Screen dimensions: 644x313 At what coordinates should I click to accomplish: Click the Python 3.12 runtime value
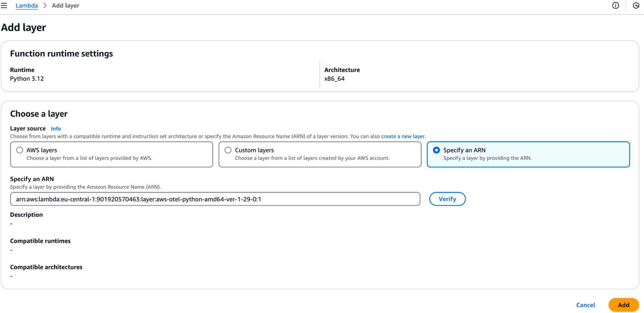tap(27, 79)
